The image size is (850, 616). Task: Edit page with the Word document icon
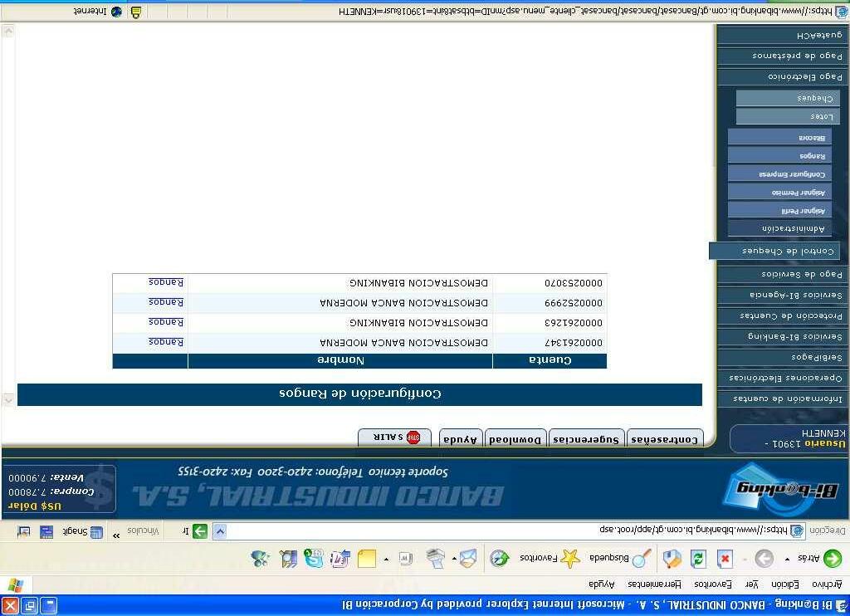click(x=405, y=558)
